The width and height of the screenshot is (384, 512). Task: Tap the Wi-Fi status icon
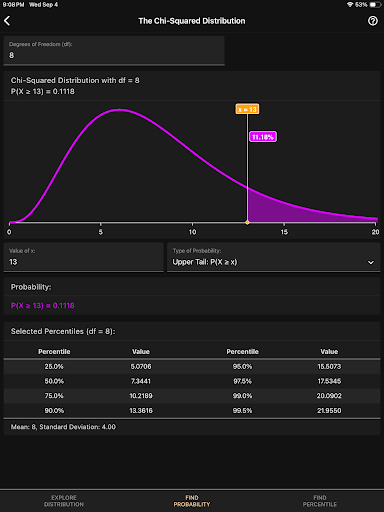point(350,5)
